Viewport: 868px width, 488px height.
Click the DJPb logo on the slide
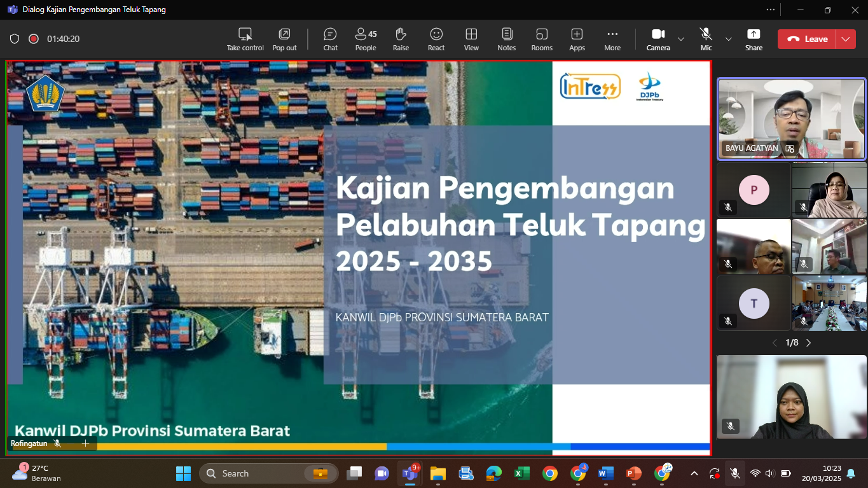click(x=649, y=87)
